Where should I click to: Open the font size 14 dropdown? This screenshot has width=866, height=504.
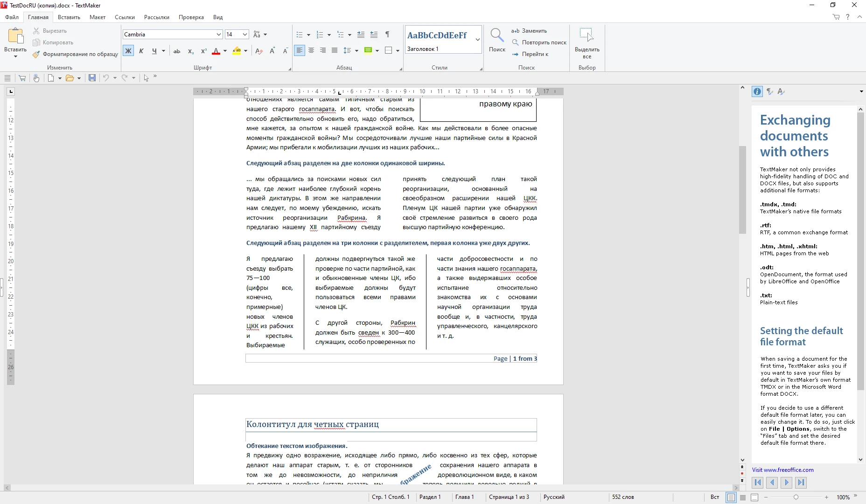[244, 35]
